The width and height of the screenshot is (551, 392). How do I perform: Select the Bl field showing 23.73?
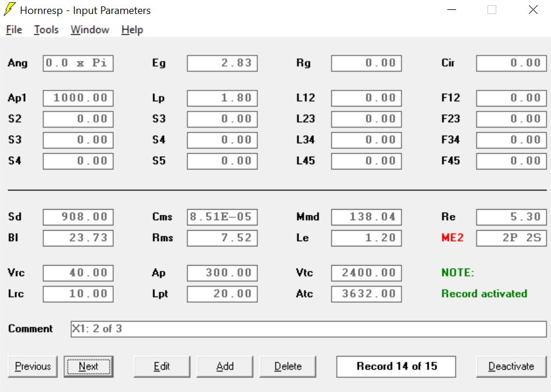point(78,238)
